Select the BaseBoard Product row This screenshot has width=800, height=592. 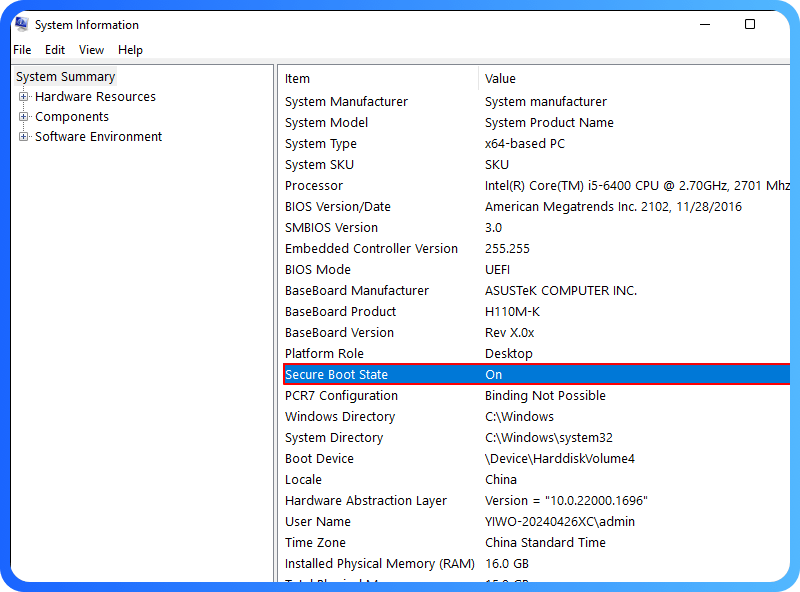[x=536, y=311]
